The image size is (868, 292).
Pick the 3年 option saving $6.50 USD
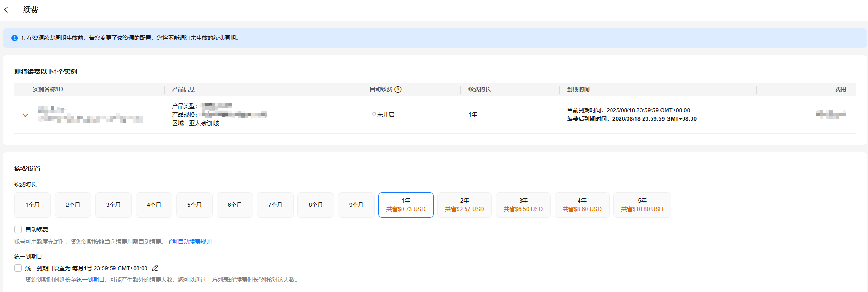523,205
